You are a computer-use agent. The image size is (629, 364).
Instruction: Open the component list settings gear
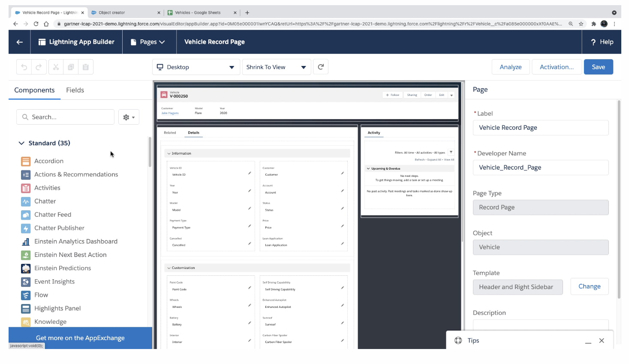click(129, 117)
